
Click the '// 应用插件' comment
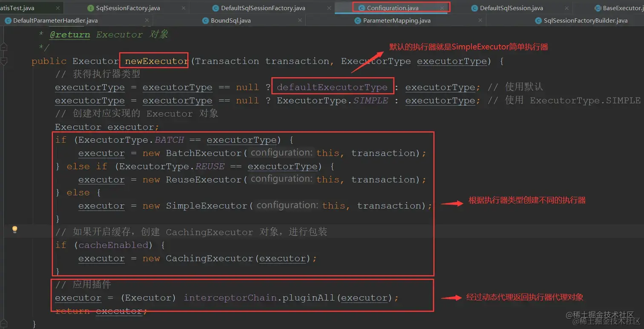tap(83, 284)
